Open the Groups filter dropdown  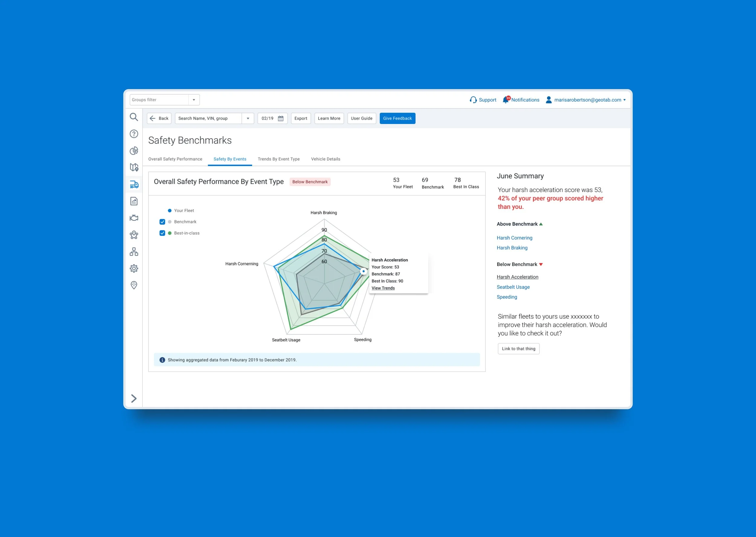(194, 99)
